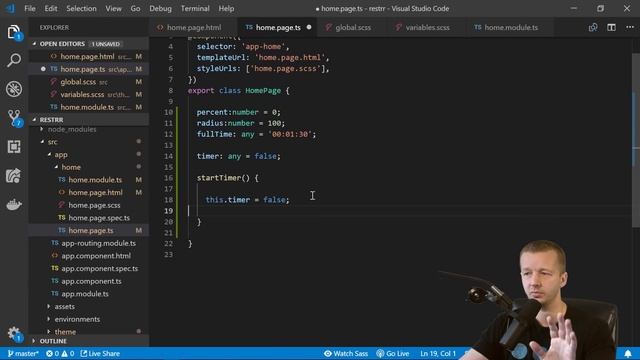Open the File menu
Image resolution: width=640 pixels, height=360 pixels.
pos(30,9)
